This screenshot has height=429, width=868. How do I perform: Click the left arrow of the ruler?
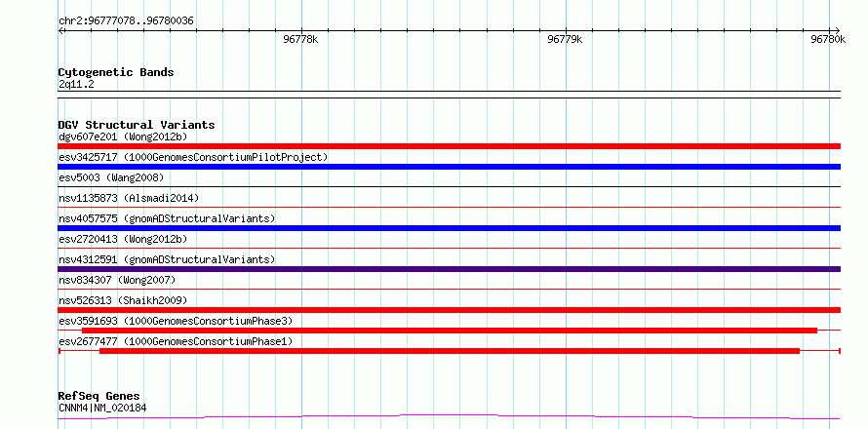[62, 30]
